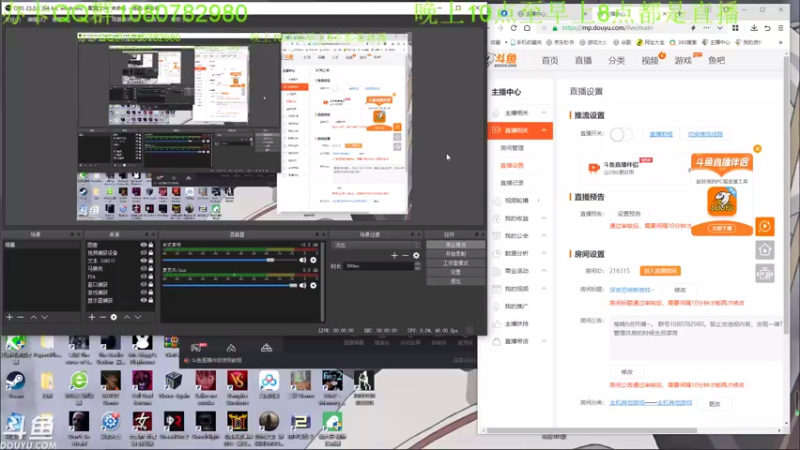The width and height of the screenshot is (800, 450).
Task: Toggle visibility of 图像 source
Action: 143,245
